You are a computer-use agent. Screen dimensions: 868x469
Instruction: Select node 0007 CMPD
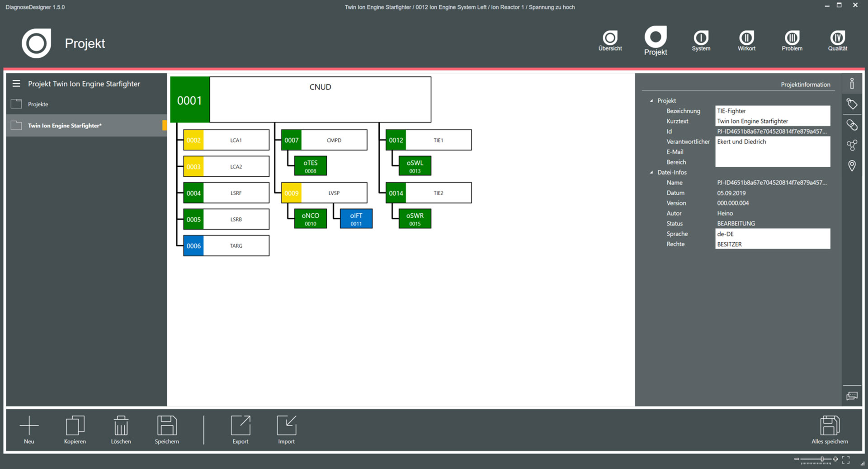tap(324, 140)
